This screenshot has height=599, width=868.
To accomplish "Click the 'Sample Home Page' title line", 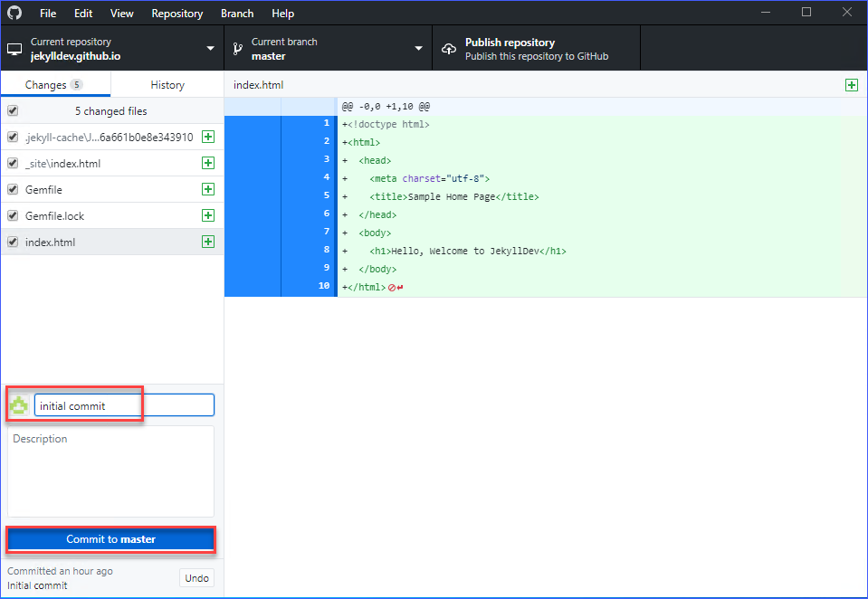I will [454, 196].
